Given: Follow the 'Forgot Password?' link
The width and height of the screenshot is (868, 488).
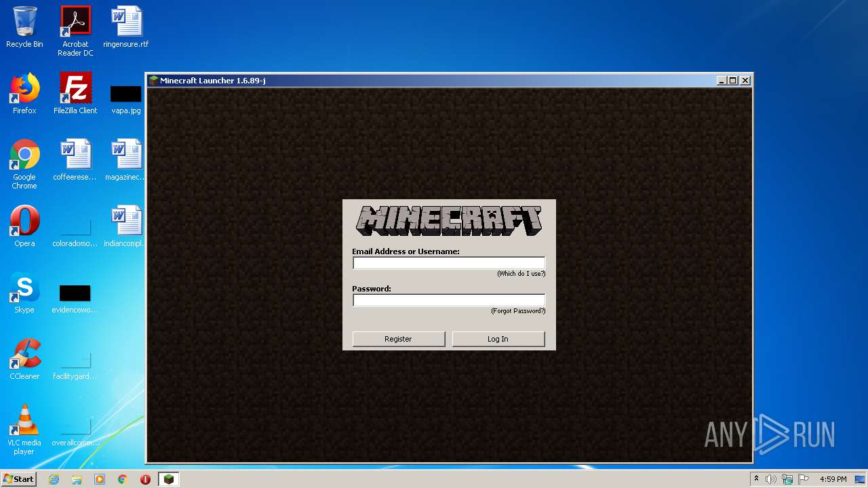Looking at the screenshot, I should click(x=518, y=311).
